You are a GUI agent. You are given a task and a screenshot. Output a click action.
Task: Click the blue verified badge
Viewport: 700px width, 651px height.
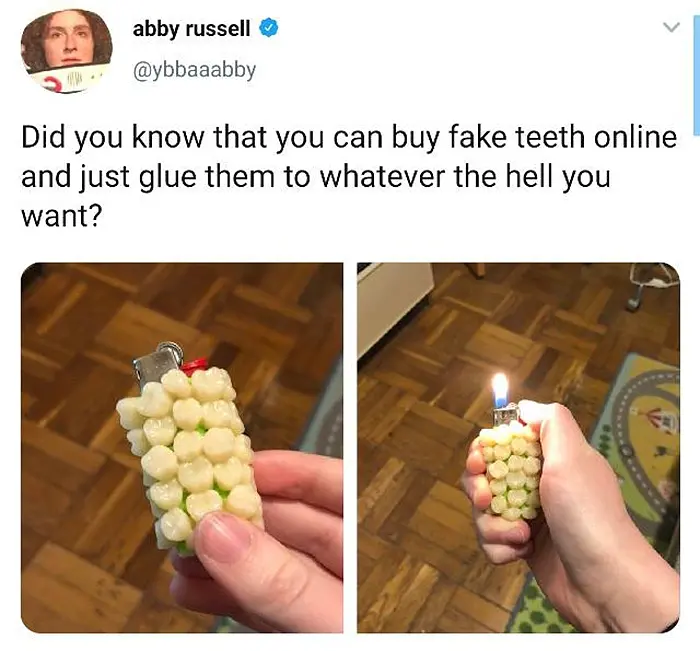click(269, 29)
